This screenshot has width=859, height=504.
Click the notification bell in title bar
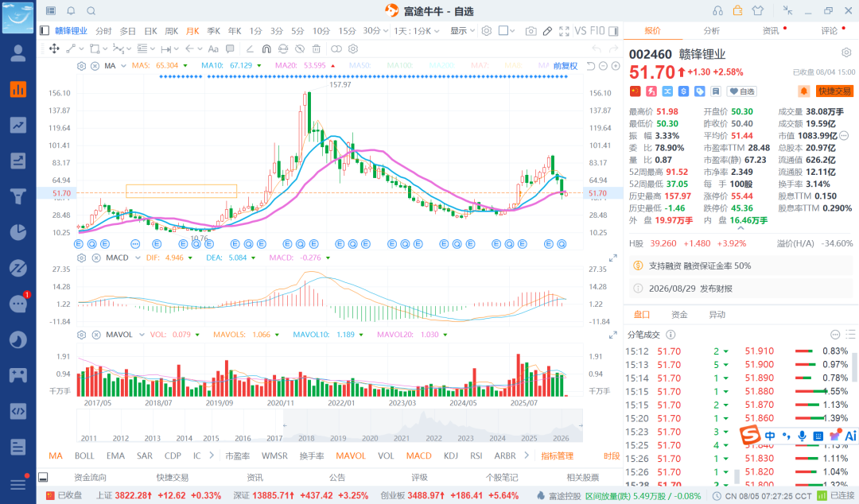click(71, 10)
